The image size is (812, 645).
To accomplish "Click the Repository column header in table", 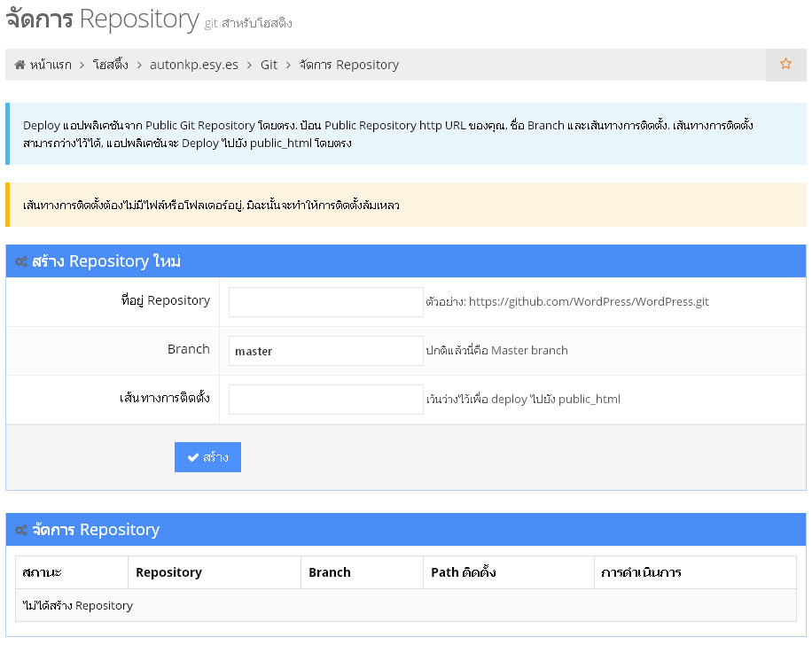I will click(168, 572).
